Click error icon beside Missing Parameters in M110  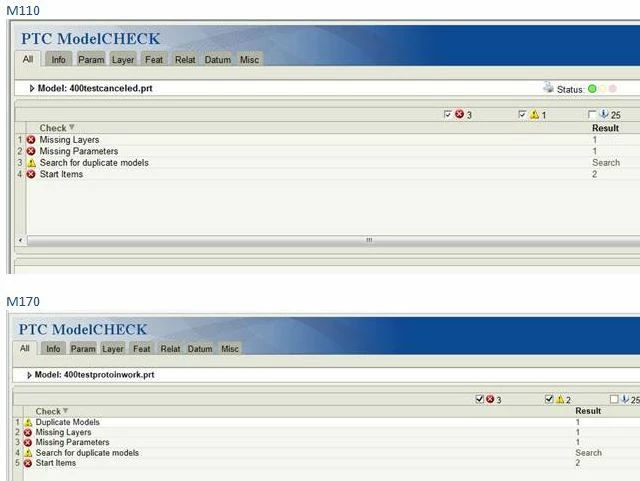tap(31, 151)
